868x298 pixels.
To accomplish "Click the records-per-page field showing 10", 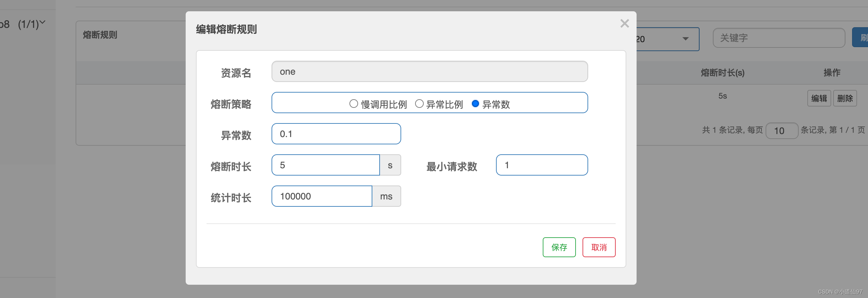I will point(781,131).
